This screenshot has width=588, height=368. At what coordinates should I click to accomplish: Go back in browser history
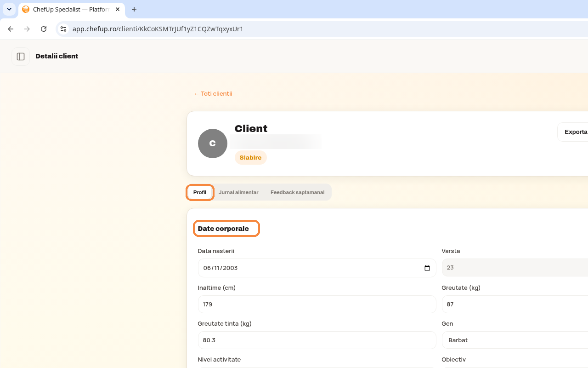pyautogui.click(x=11, y=29)
